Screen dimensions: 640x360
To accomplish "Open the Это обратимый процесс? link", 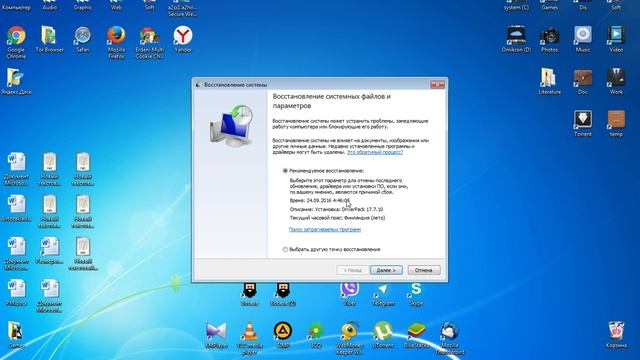I will 375,152.
